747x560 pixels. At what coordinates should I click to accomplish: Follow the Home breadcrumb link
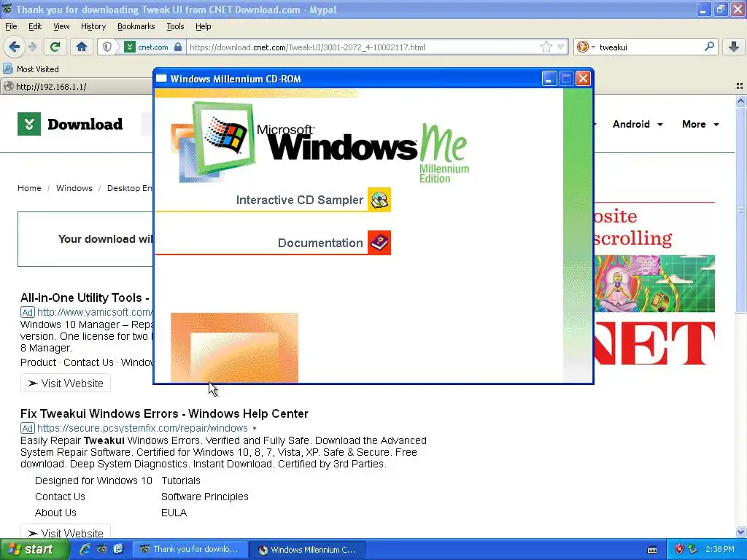coord(29,188)
